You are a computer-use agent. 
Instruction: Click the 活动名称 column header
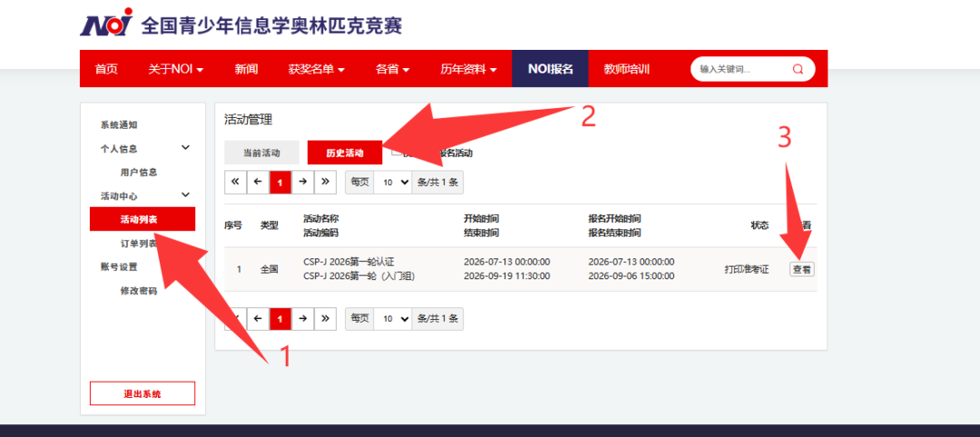pos(321,218)
